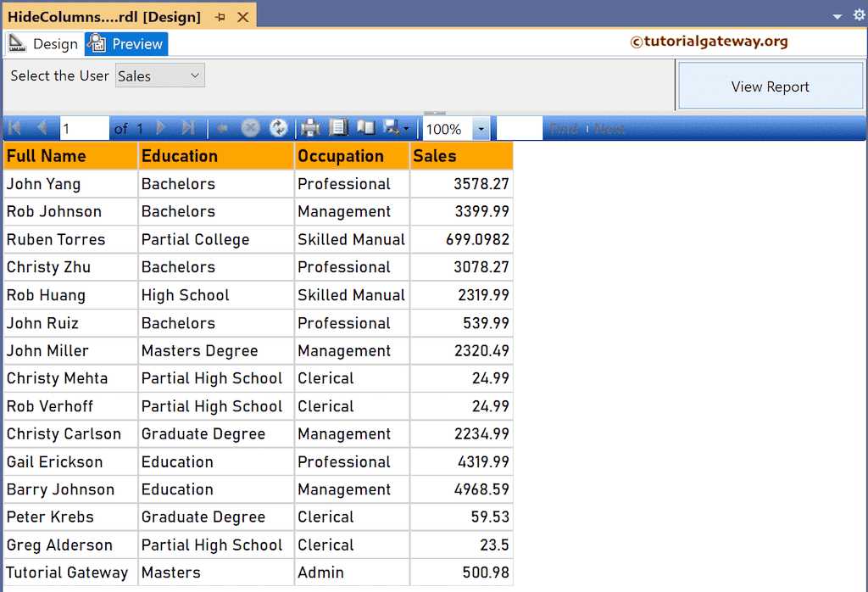Click the Export report icon
The height and width of the screenshot is (592, 868).
pyautogui.click(x=391, y=127)
